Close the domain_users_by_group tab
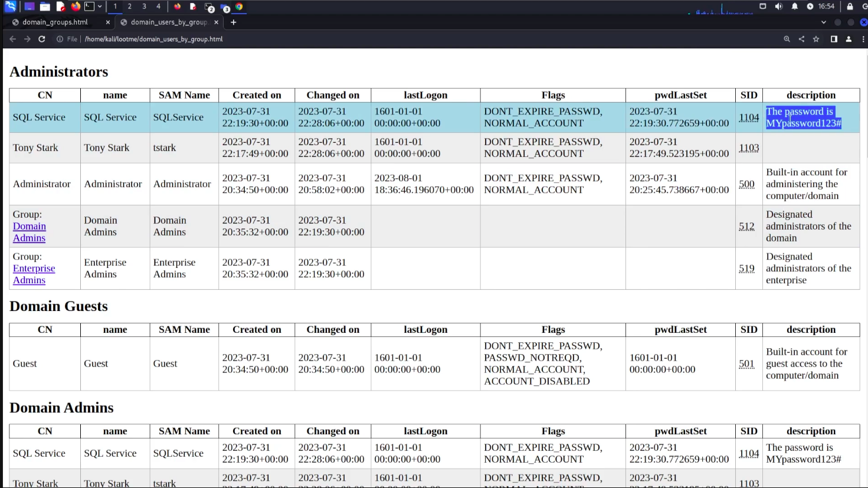Image resolution: width=868 pixels, height=488 pixels. pos(216,22)
